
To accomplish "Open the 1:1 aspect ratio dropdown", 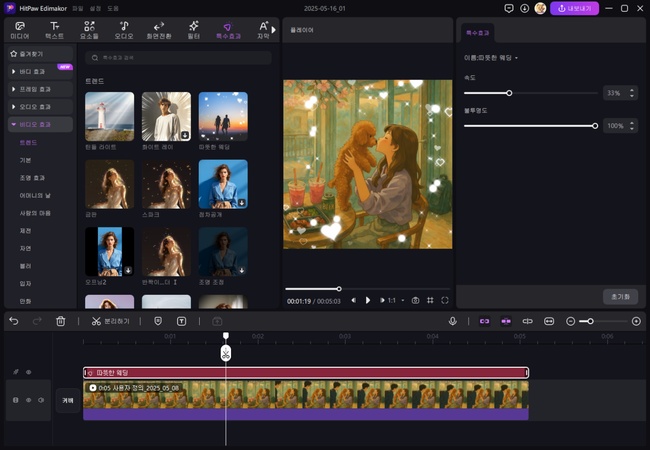I will (x=396, y=300).
